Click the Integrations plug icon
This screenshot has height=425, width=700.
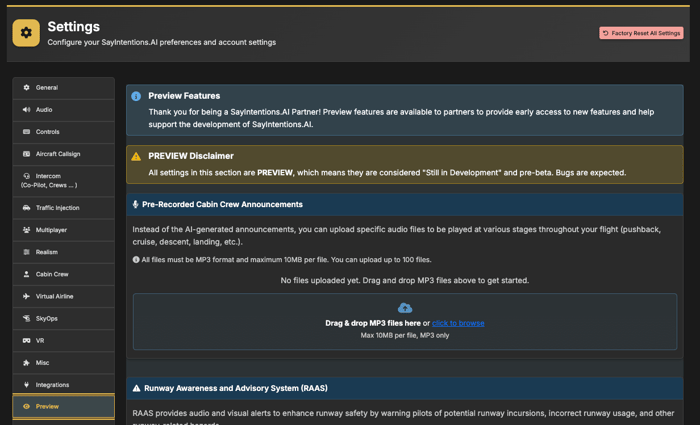point(27,385)
